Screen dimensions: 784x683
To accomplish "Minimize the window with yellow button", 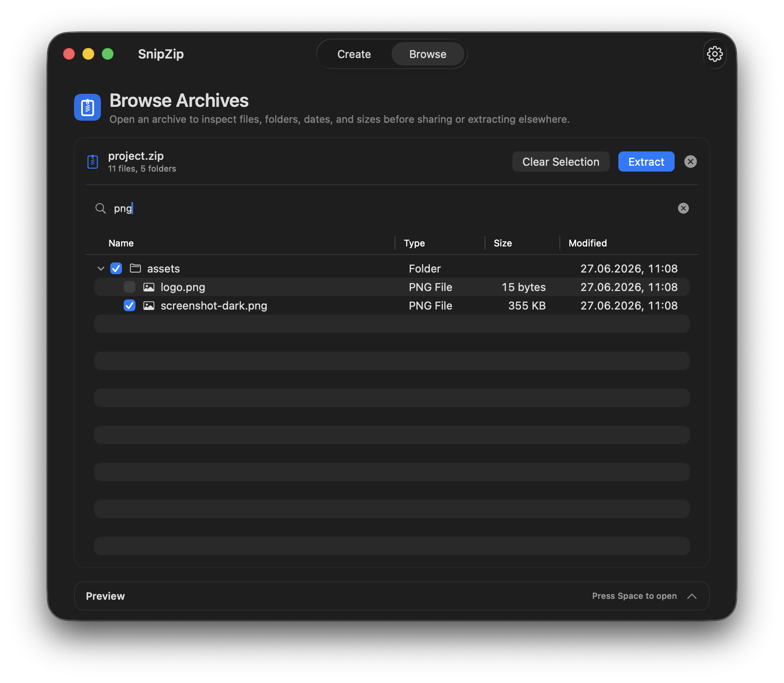I will (88, 54).
